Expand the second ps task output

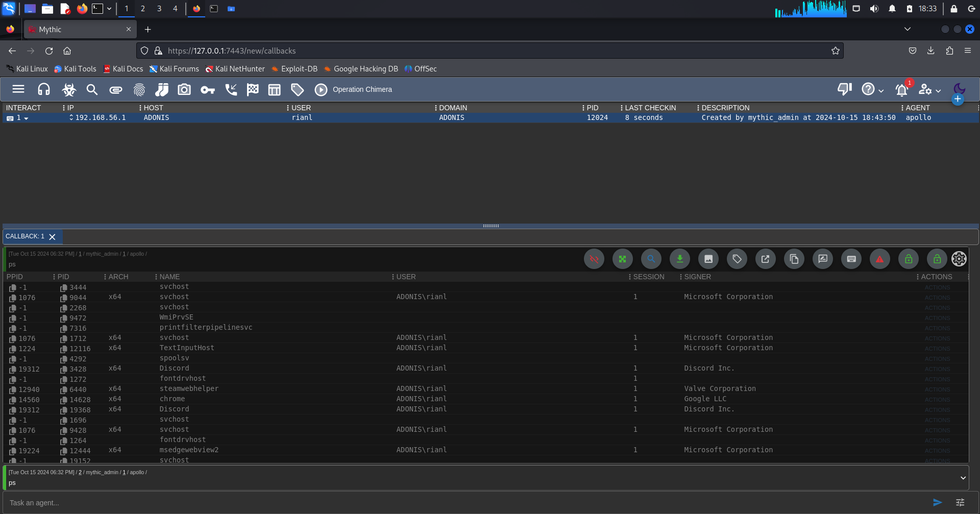click(963, 478)
